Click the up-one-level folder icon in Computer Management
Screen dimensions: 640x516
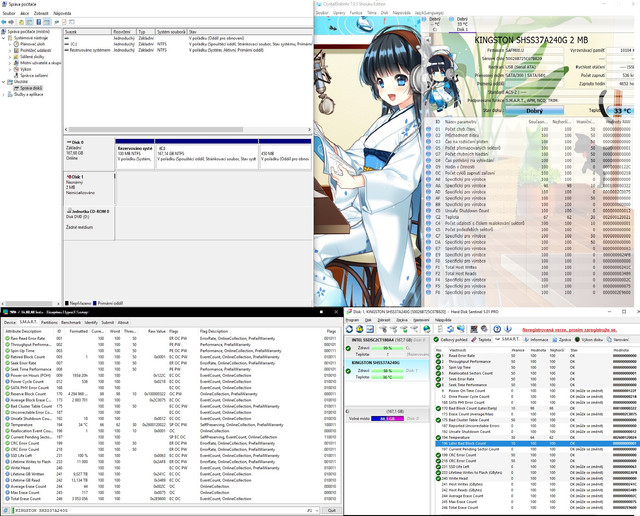(22, 22)
